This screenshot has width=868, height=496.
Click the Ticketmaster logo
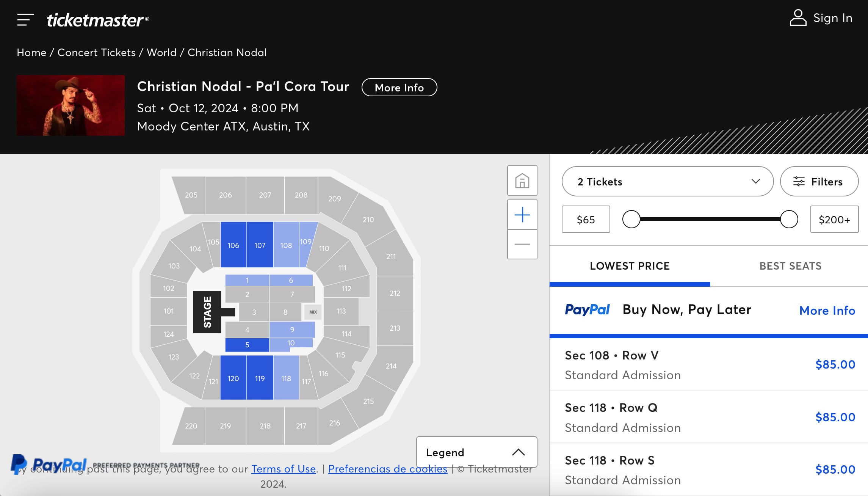98,20
